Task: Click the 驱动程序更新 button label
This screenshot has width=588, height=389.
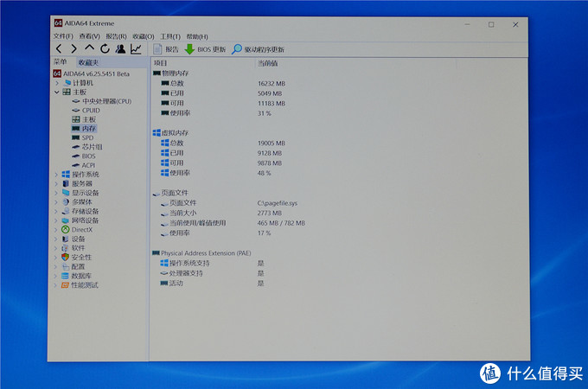Action: click(x=265, y=49)
